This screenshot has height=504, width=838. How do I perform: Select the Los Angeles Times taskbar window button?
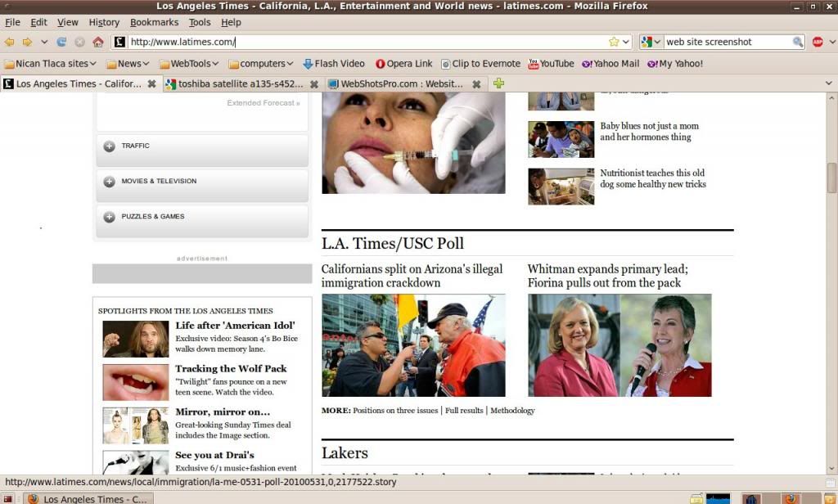88,498
